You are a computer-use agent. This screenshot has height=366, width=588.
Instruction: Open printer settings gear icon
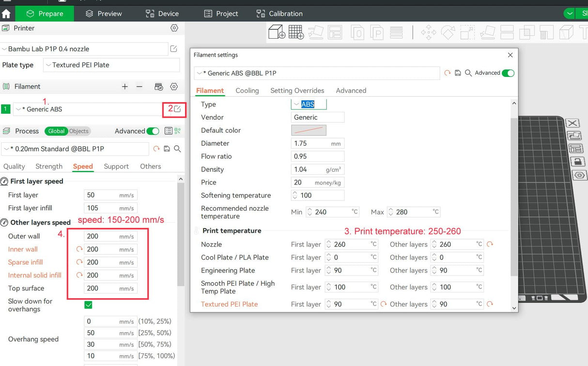174,28
